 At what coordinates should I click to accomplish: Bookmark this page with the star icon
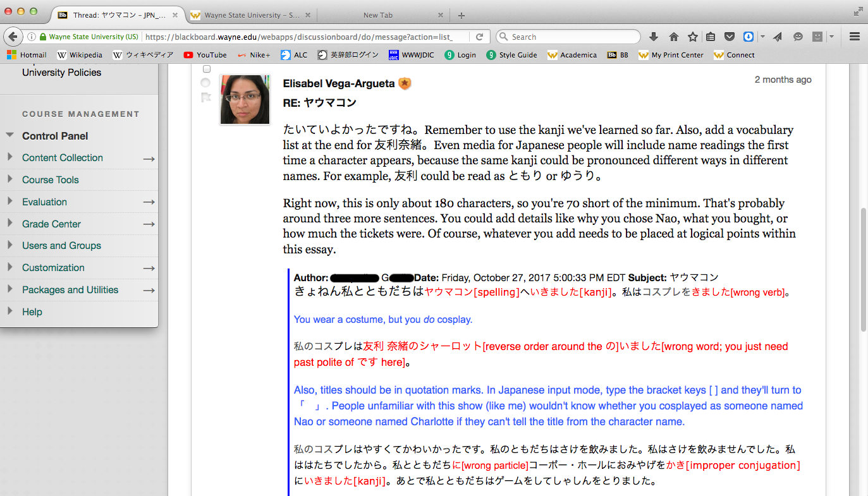693,37
